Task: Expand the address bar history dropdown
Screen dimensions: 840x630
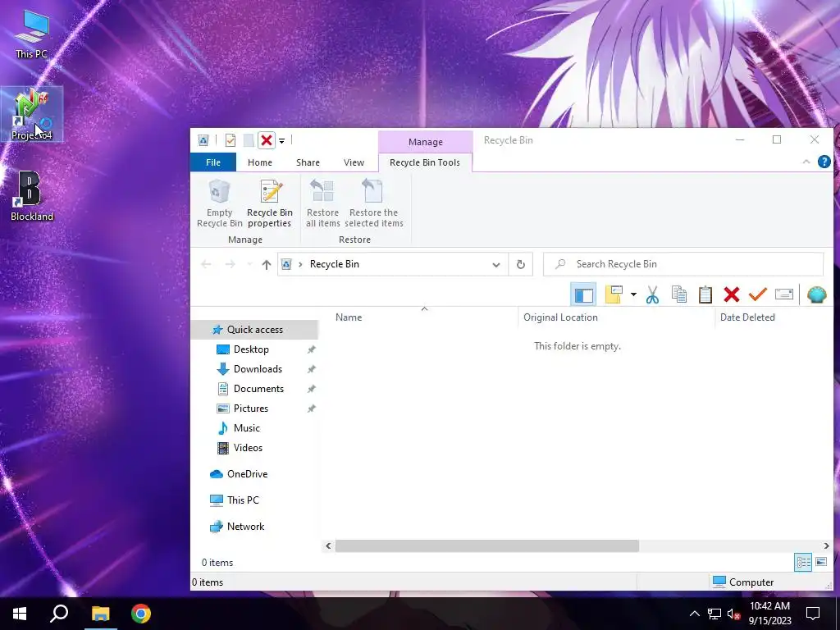Action: click(x=496, y=264)
